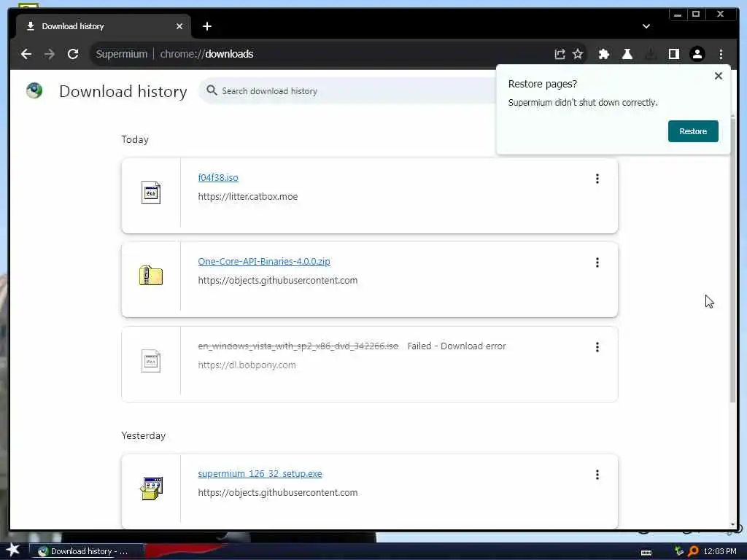Viewport: 747px width, 560px height.
Task: Click the litter.catbox.moe source URL
Action: click(248, 196)
